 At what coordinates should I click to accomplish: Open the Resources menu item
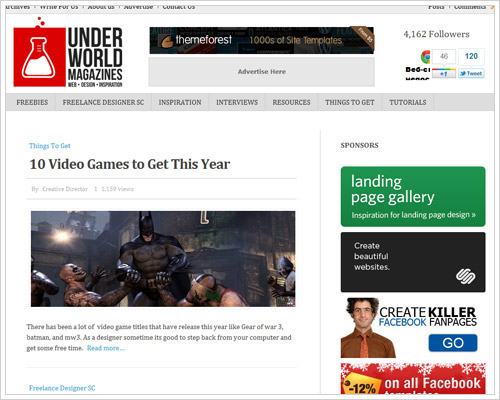click(291, 102)
